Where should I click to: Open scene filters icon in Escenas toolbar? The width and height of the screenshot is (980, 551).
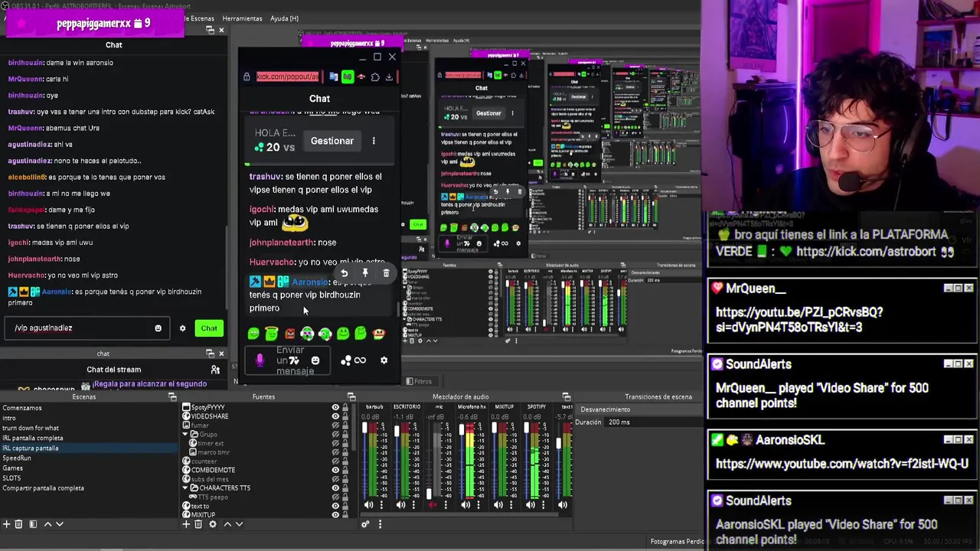(33, 524)
